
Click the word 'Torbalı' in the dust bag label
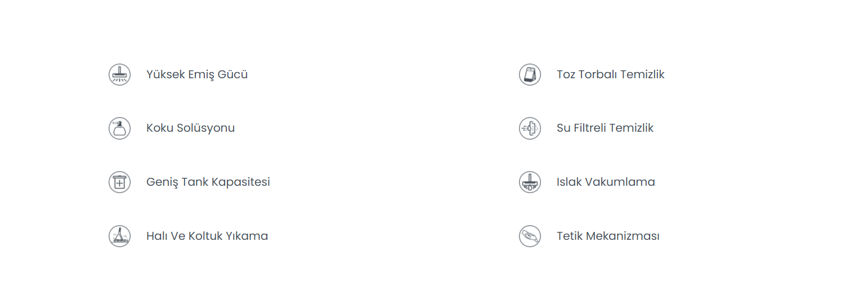[x=597, y=74]
